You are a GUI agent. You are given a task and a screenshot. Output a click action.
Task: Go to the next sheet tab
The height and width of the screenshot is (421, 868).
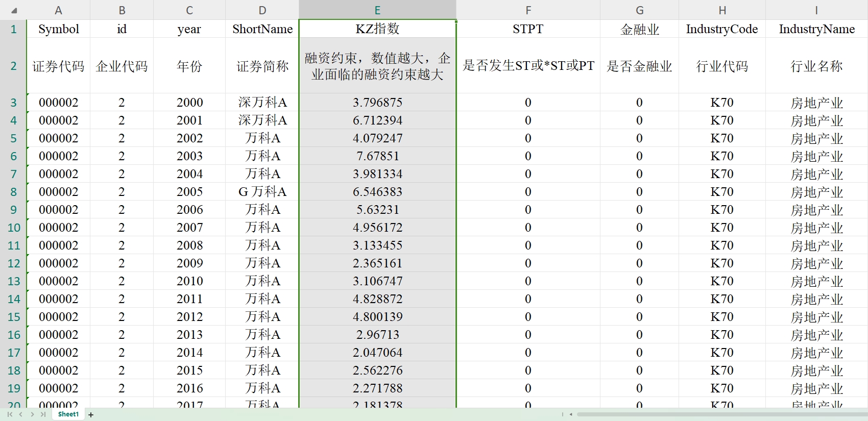click(x=32, y=414)
